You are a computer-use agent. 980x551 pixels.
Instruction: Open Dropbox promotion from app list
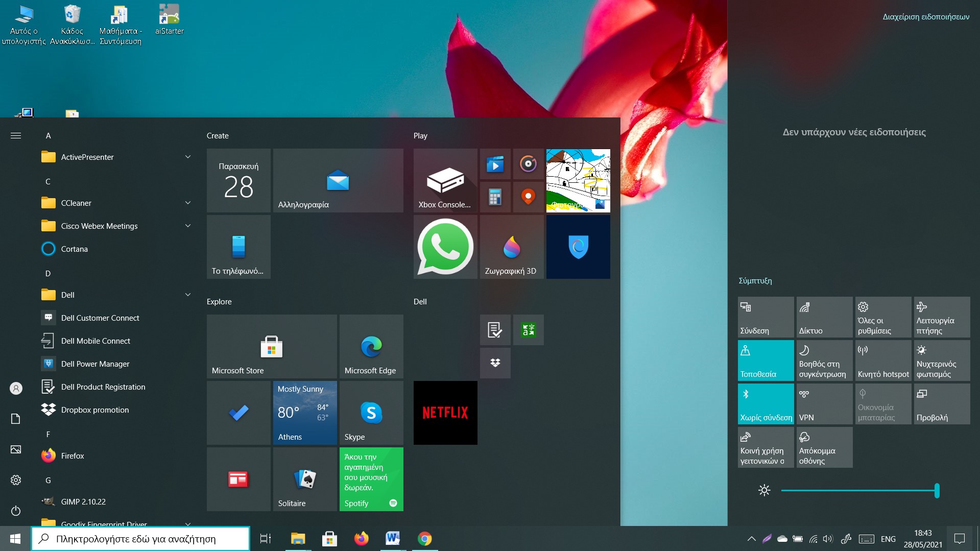tap(116, 410)
